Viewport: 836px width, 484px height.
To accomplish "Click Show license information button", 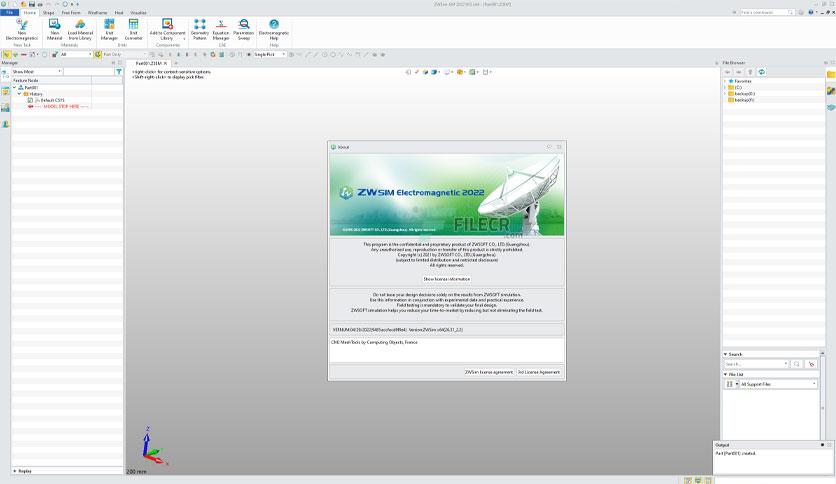I will point(447,279).
